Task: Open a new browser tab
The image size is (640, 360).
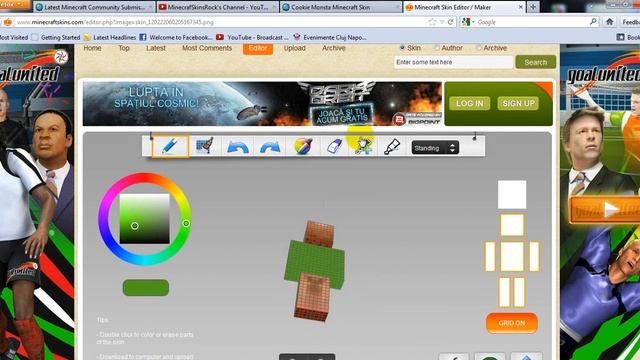Action: [533, 7]
